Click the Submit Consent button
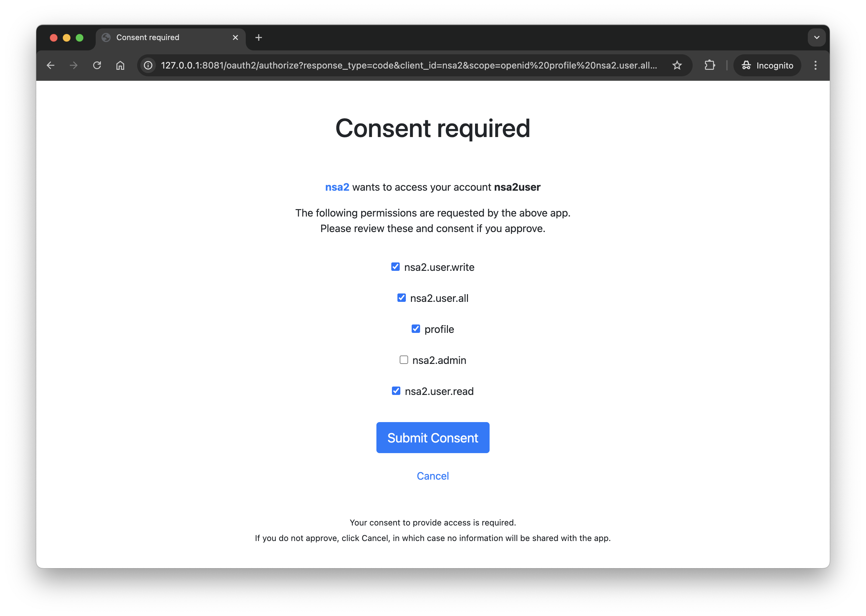 [x=433, y=437]
